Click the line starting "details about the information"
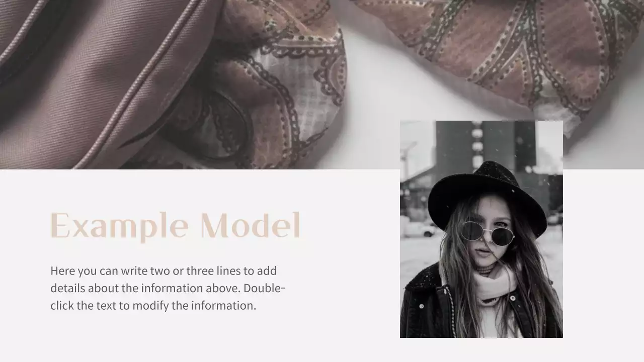The width and height of the screenshot is (644, 362). point(168,288)
